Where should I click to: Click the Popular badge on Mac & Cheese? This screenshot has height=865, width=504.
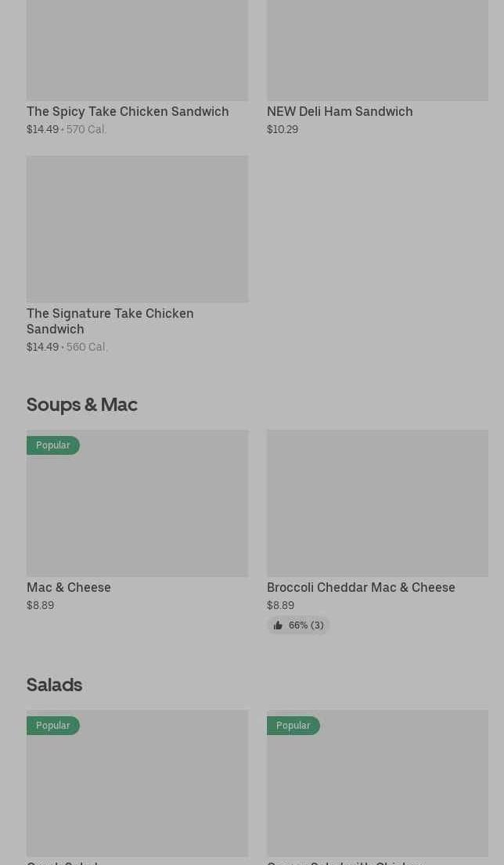(x=53, y=445)
